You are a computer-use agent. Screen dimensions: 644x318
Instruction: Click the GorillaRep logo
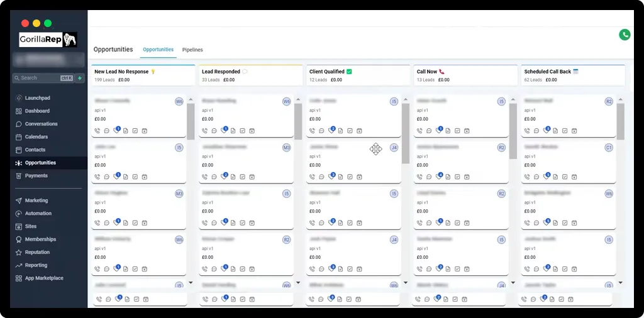tap(48, 40)
